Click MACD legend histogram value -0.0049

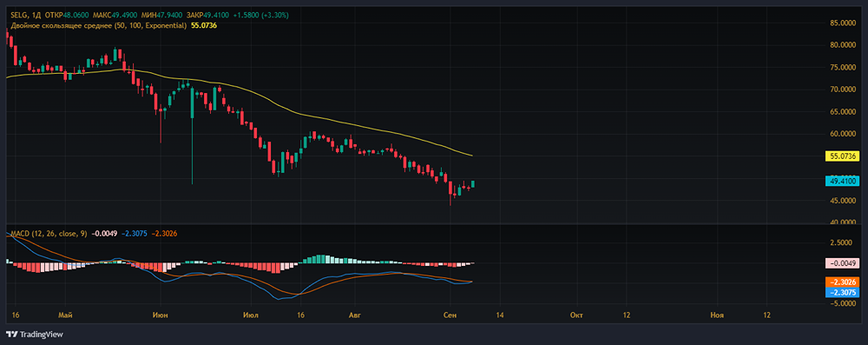[105, 234]
